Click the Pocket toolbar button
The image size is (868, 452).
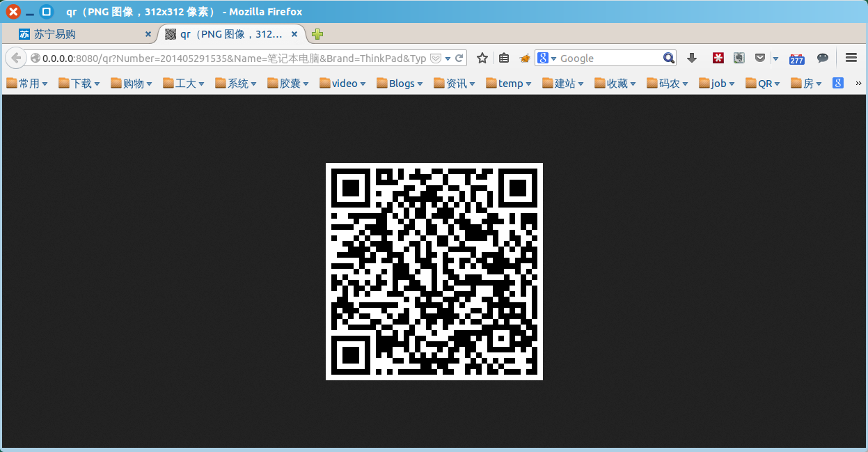pos(761,59)
